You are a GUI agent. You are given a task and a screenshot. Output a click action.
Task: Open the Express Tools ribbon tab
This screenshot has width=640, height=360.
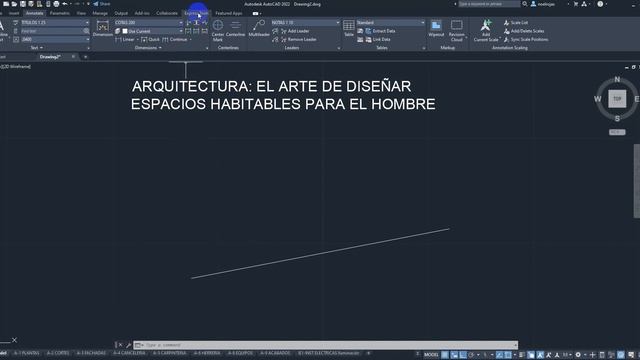(196, 13)
